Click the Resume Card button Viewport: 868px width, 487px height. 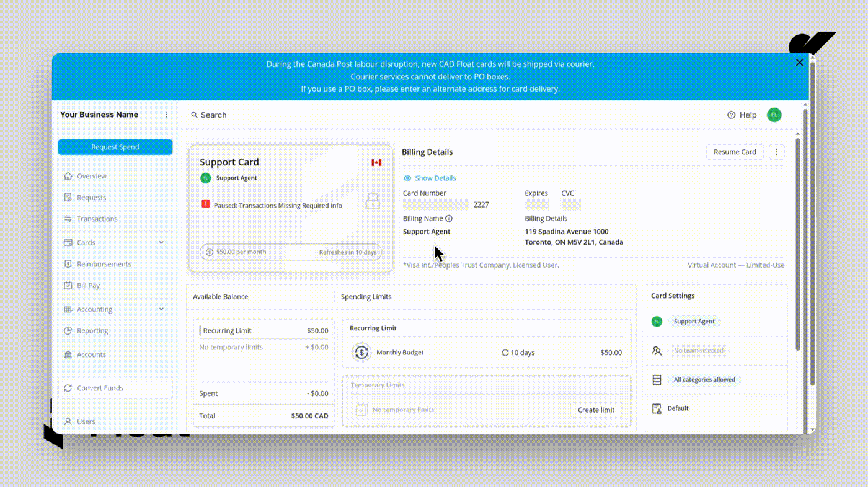tap(735, 152)
